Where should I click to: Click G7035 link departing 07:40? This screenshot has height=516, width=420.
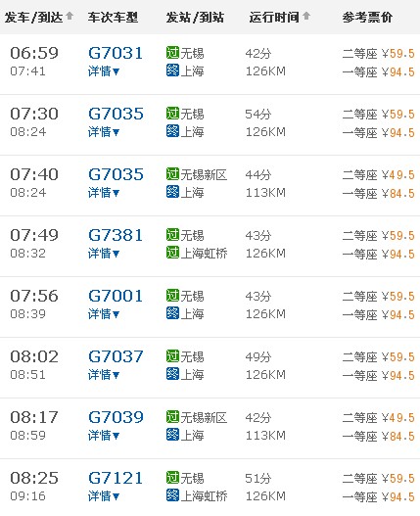pos(116,174)
